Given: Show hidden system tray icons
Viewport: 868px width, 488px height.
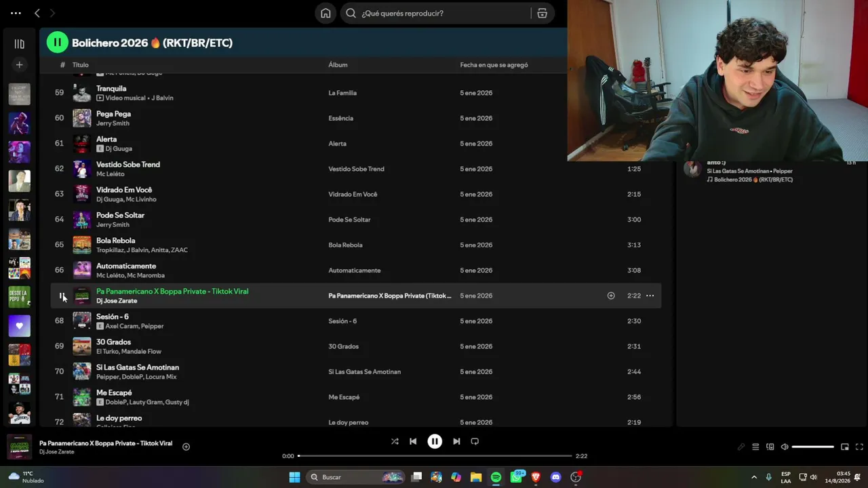Looking at the screenshot, I should point(754,477).
